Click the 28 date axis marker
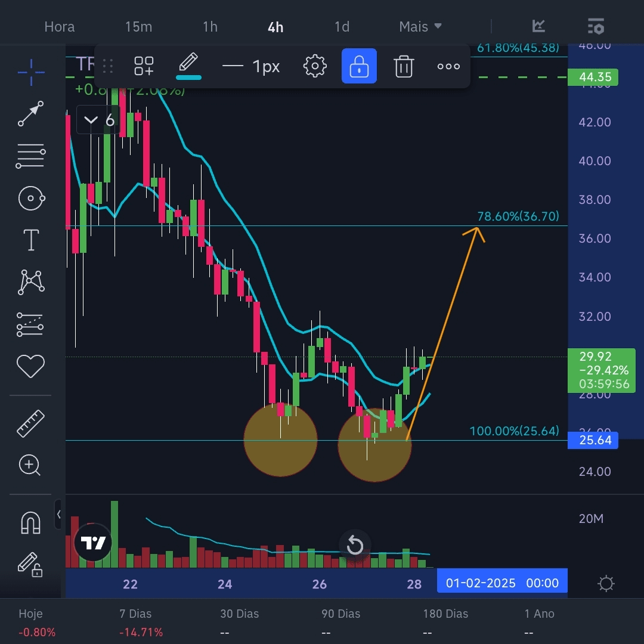The height and width of the screenshot is (644, 644). pyautogui.click(x=414, y=584)
